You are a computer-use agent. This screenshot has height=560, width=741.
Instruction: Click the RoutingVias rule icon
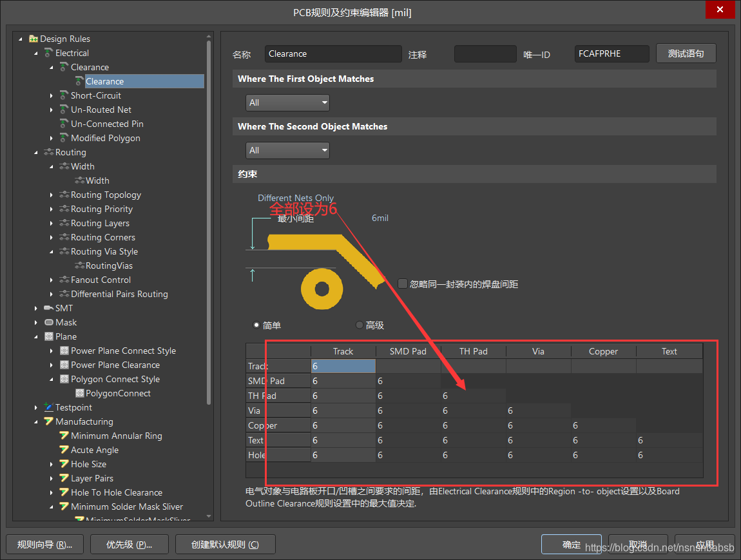[x=80, y=266]
